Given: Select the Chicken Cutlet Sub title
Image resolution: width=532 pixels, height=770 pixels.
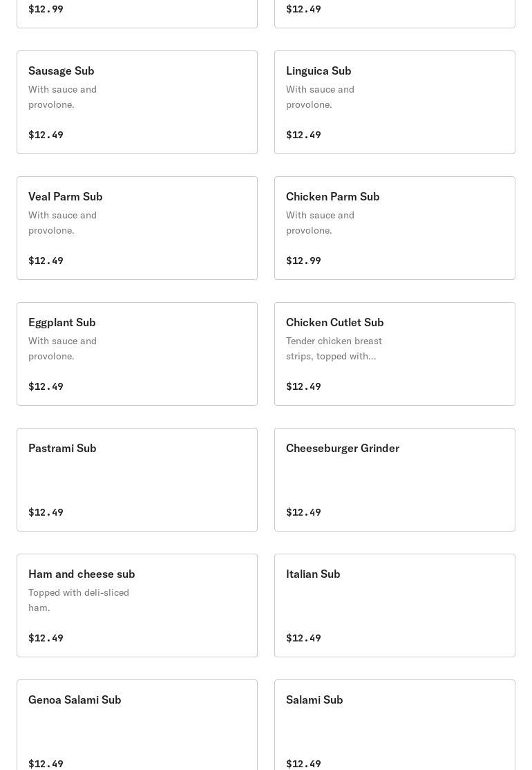Looking at the screenshot, I should coord(335,322).
